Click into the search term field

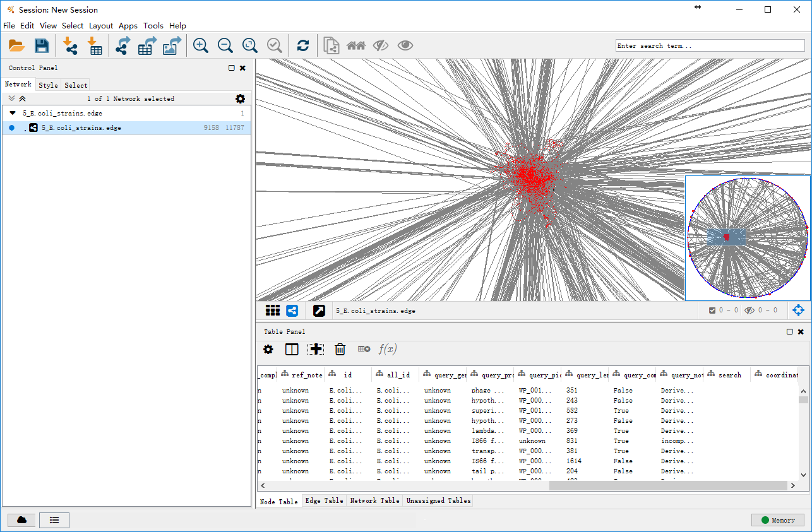click(x=710, y=45)
